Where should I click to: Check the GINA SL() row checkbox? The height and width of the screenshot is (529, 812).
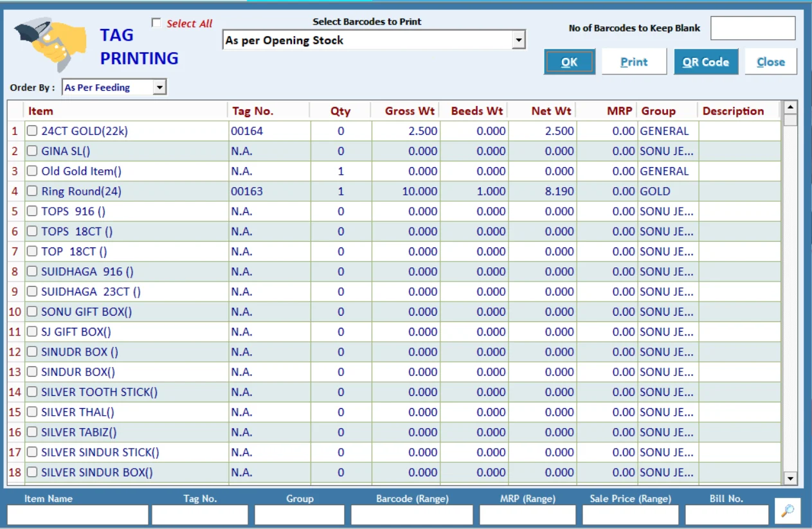coord(32,151)
